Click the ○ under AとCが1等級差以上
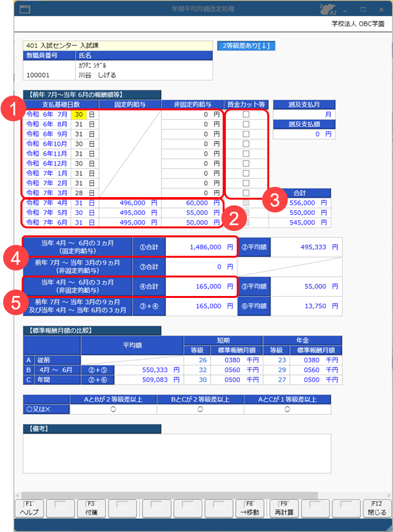 [x=288, y=409]
